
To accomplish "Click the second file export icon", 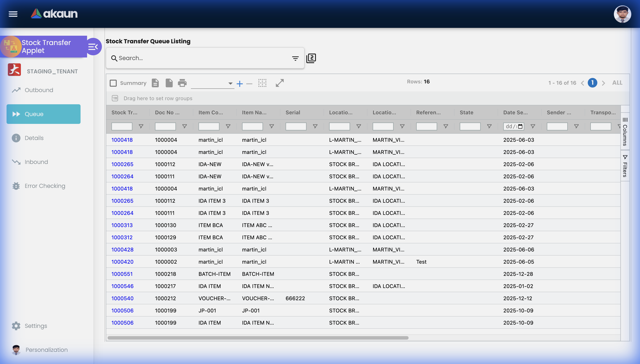I will coord(169,83).
